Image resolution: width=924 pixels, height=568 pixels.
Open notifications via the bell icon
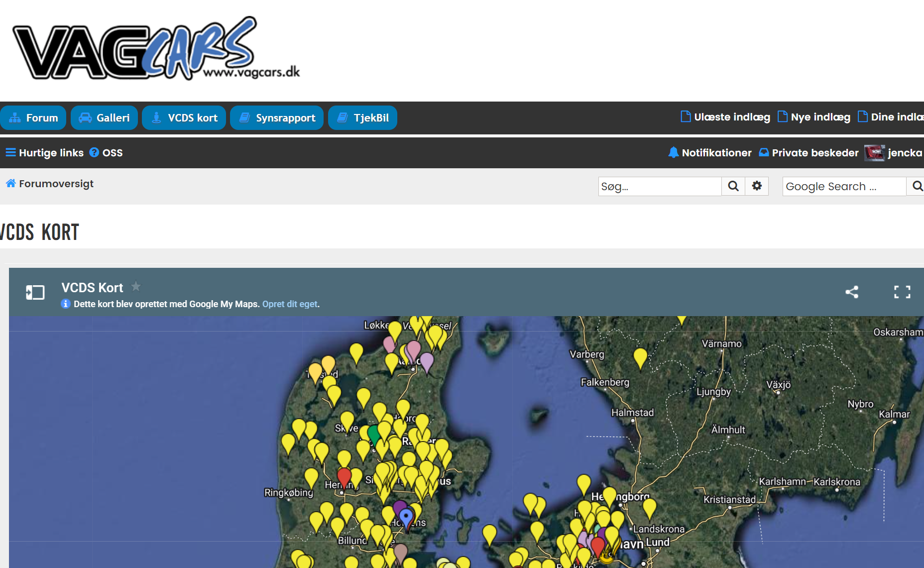tap(675, 153)
